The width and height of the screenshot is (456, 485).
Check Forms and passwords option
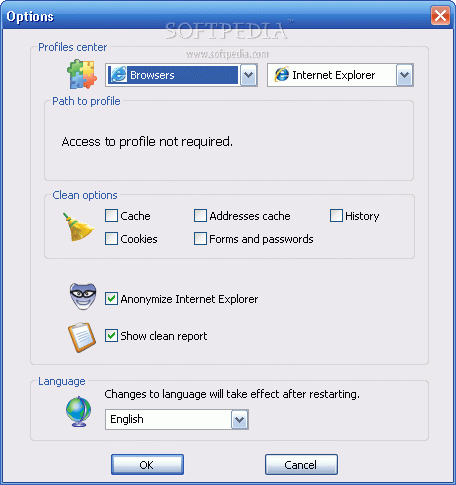[x=200, y=239]
